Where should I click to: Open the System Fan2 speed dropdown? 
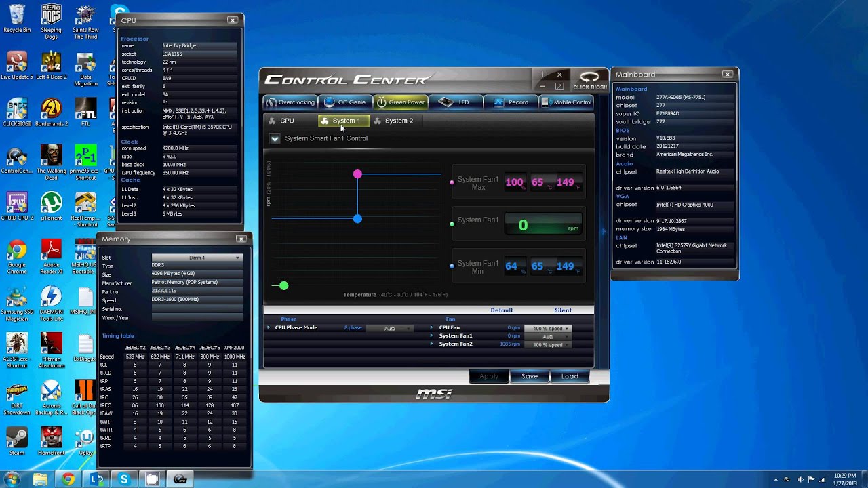549,345
